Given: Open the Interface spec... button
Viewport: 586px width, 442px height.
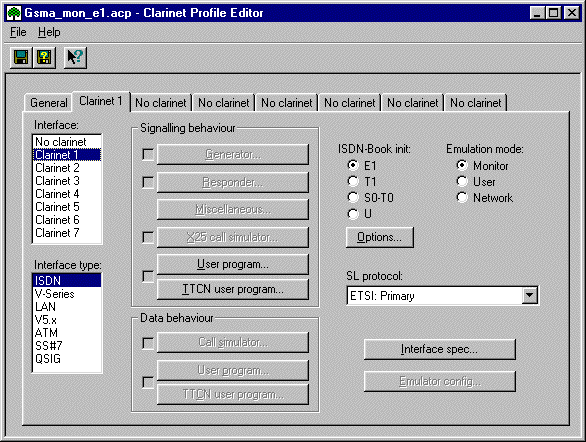Looking at the screenshot, I should pos(440,349).
